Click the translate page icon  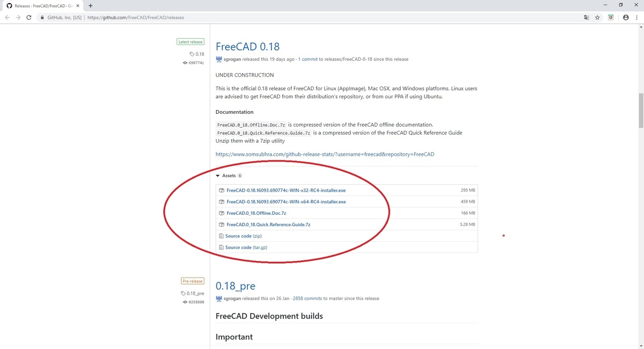586,17
